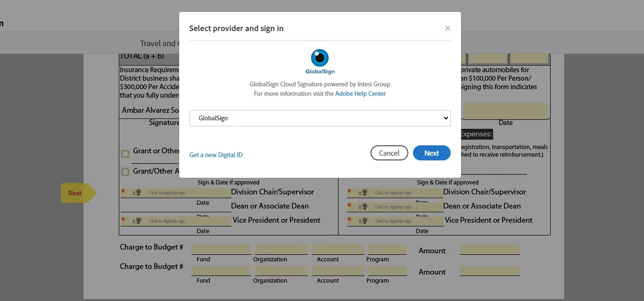Open the GlobalSign provider dropdown
Screen dimensions: 644x301
pyautogui.click(x=320, y=118)
